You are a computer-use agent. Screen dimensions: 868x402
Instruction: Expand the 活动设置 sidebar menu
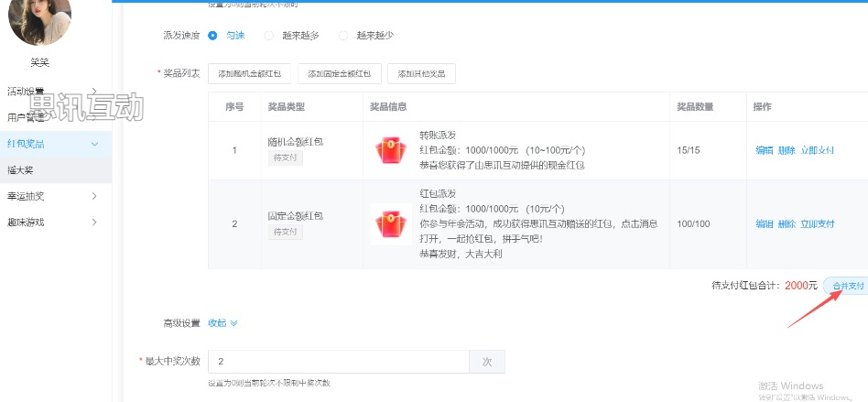55,91
